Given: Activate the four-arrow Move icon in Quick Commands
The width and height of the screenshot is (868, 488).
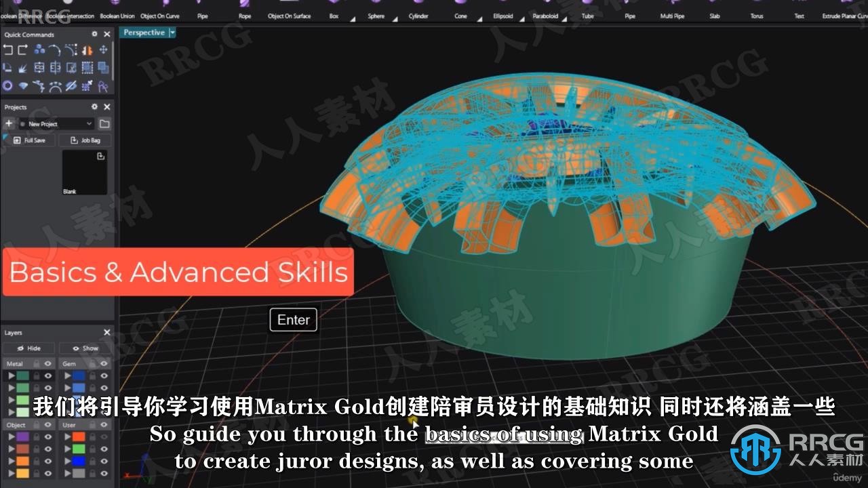Looking at the screenshot, I should point(103,49).
